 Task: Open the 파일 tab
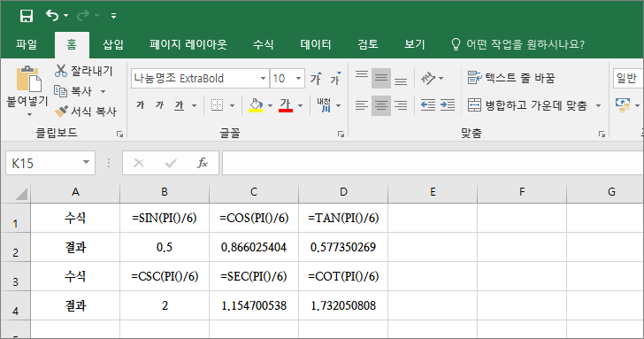pos(27,44)
